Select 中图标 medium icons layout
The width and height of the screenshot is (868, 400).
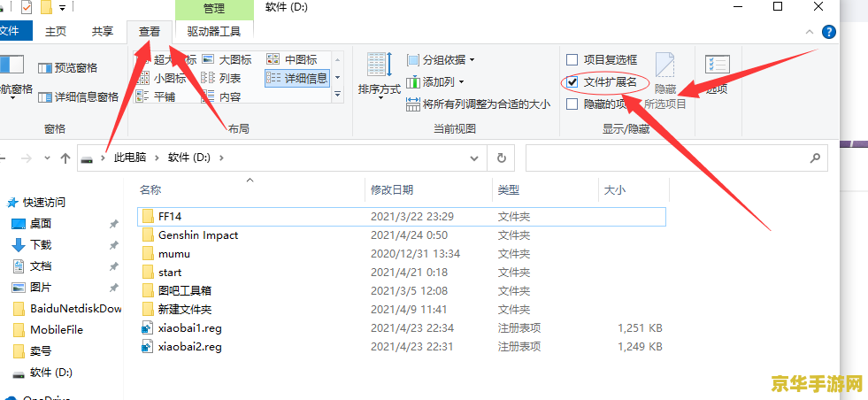[292, 60]
